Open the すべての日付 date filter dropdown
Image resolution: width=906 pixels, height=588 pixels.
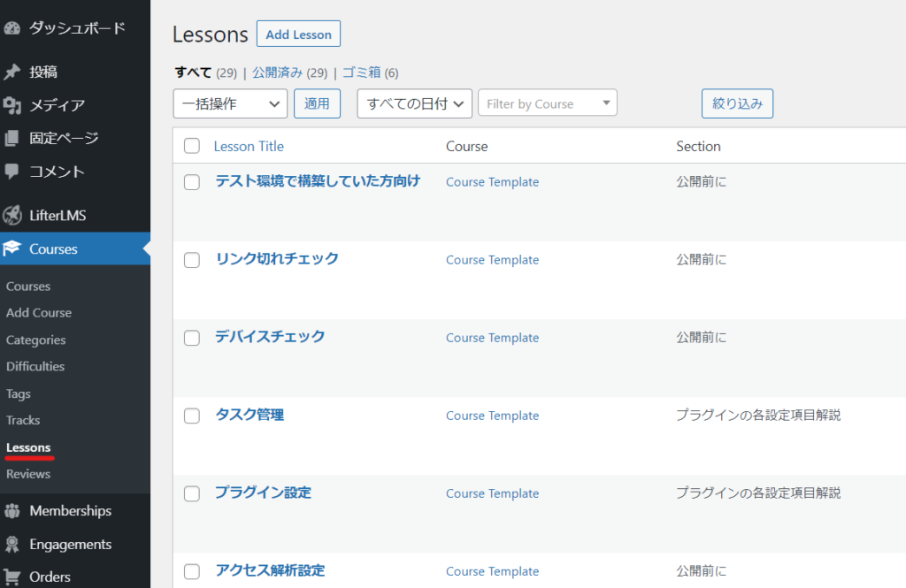(x=414, y=103)
